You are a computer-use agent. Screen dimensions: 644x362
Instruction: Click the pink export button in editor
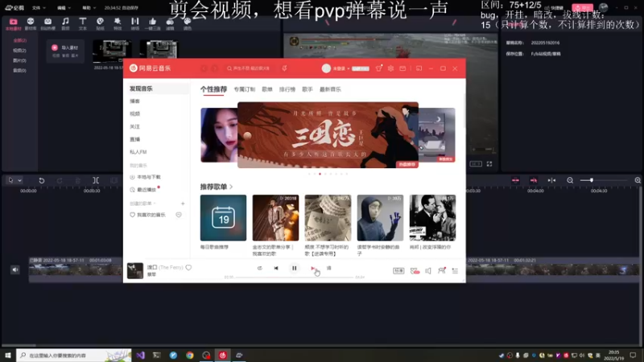click(582, 8)
